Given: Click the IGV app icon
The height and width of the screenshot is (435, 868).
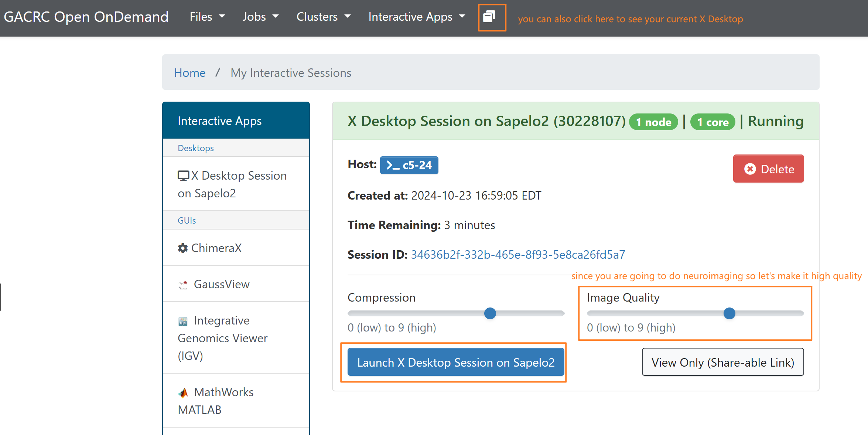Looking at the screenshot, I should (x=183, y=321).
